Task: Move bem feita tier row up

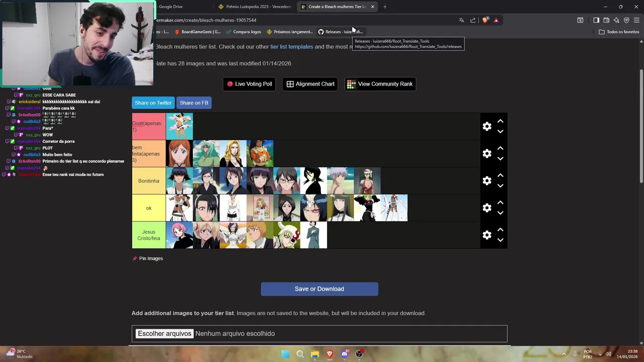Action: point(500,148)
